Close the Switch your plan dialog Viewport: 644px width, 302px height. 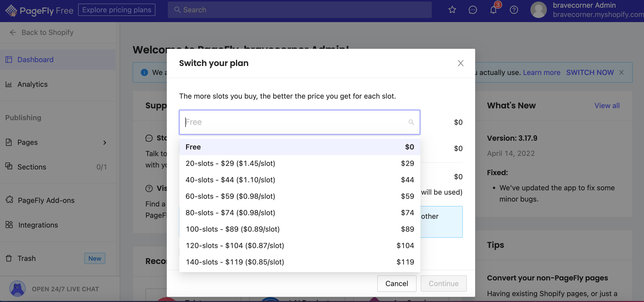(x=461, y=63)
